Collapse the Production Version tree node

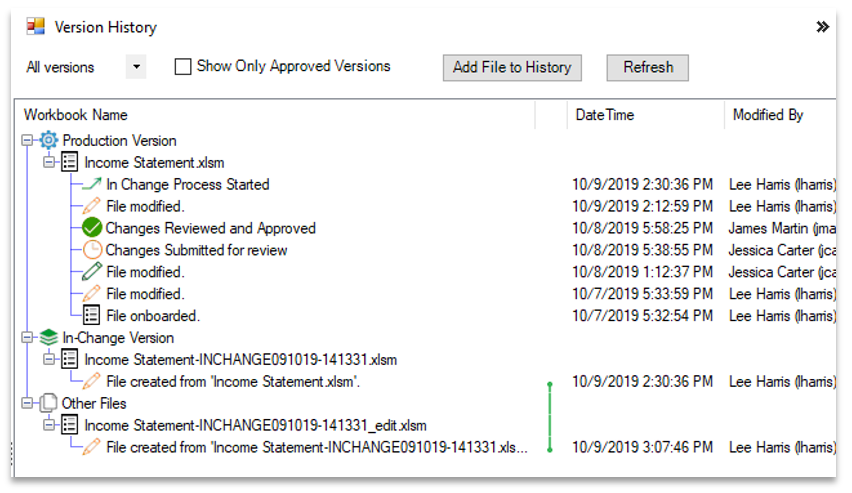tap(27, 140)
